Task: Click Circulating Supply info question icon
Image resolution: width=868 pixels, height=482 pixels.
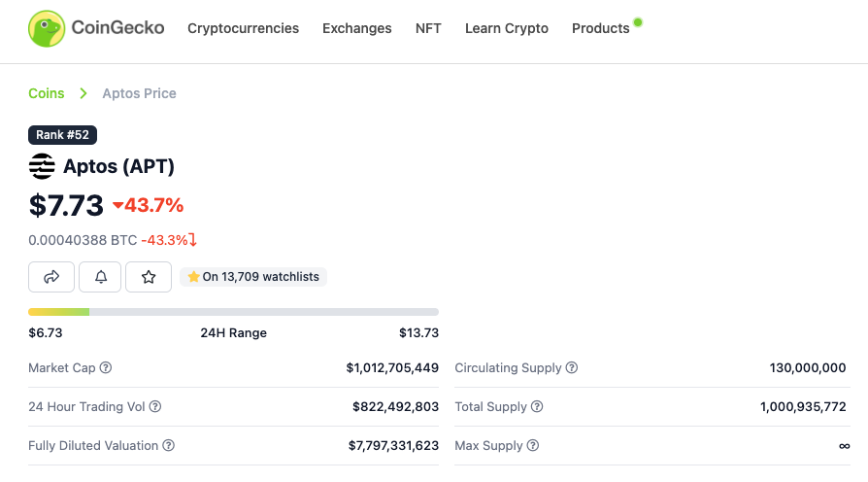Action: [572, 368]
